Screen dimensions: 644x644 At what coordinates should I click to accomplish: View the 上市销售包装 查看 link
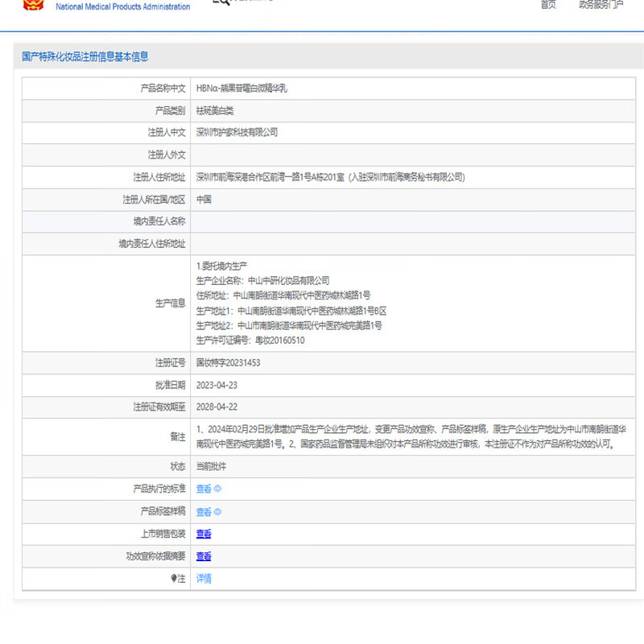click(x=204, y=534)
